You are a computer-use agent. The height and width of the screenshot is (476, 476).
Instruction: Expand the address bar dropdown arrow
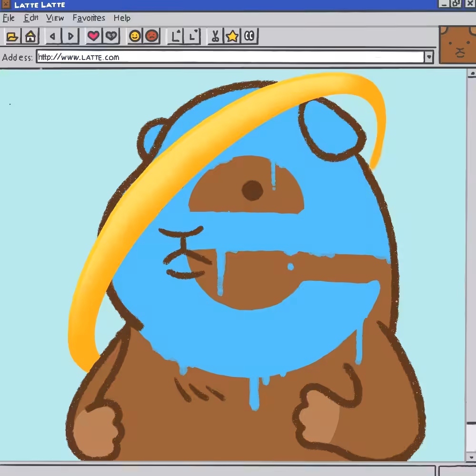tap(429, 57)
